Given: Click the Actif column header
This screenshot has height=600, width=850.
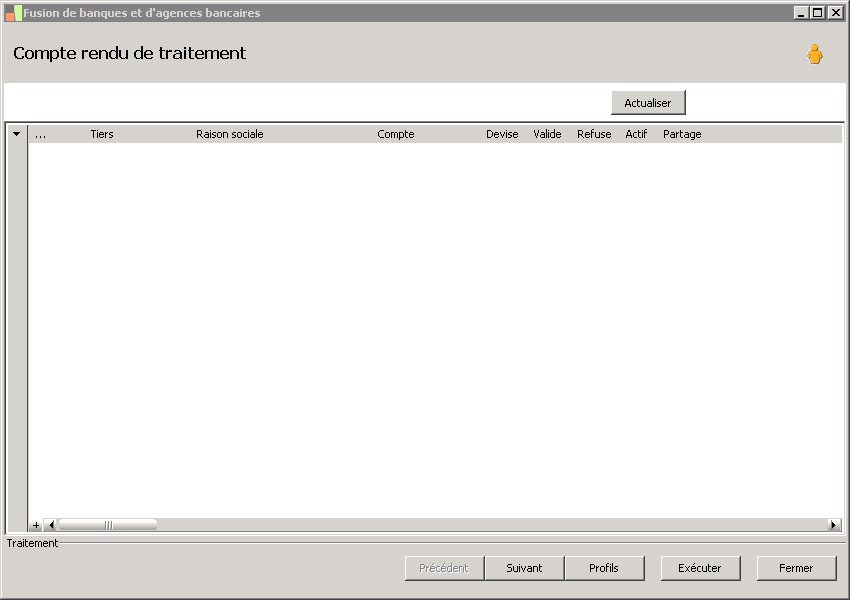Looking at the screenshot, I should [636, 134].
